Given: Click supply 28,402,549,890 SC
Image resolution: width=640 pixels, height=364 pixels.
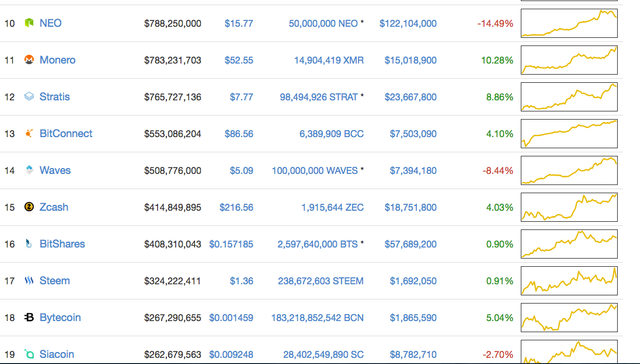Looking at the screenshot, I should [323, 354].
